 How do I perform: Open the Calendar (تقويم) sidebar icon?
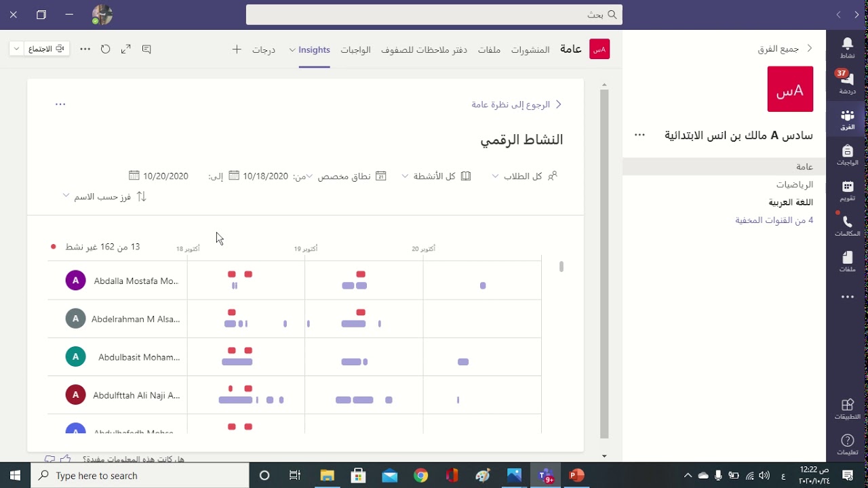pos(847,191)
